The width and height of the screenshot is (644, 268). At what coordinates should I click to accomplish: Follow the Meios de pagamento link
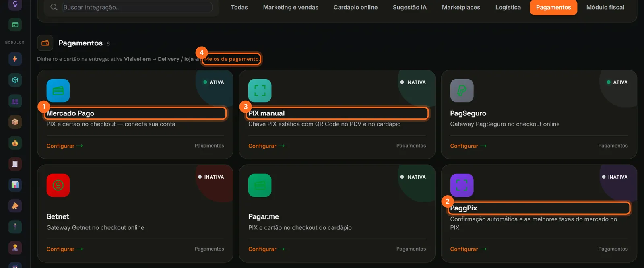(x=232, y=59)
